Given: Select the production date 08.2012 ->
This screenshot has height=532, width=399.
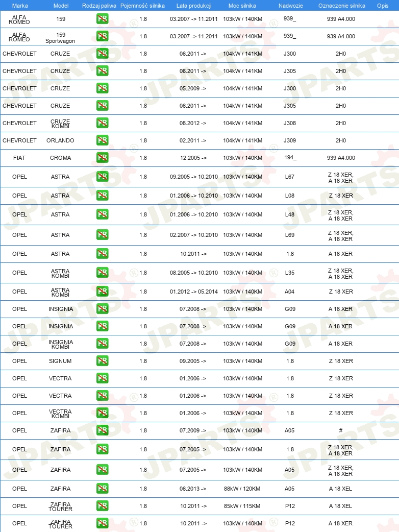Looking at the screenshot, I should click(193, 123).
